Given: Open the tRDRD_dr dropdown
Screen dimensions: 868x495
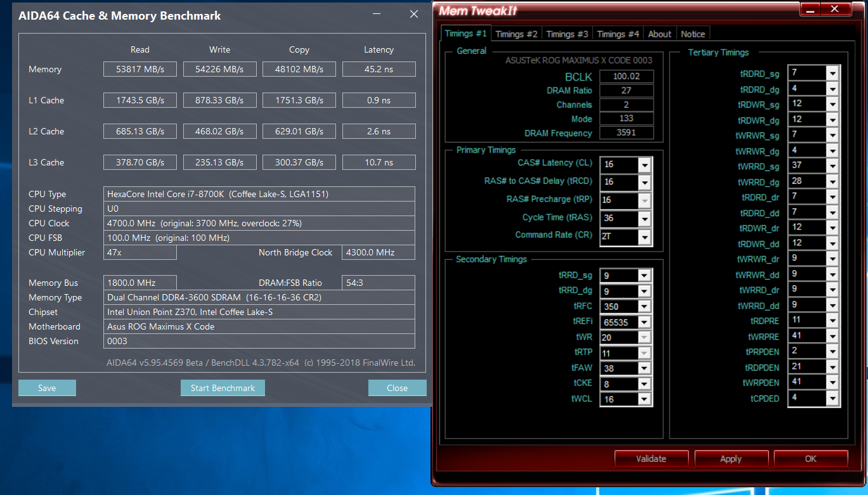Looking at the screenshot, I should [x=832, y=197].
